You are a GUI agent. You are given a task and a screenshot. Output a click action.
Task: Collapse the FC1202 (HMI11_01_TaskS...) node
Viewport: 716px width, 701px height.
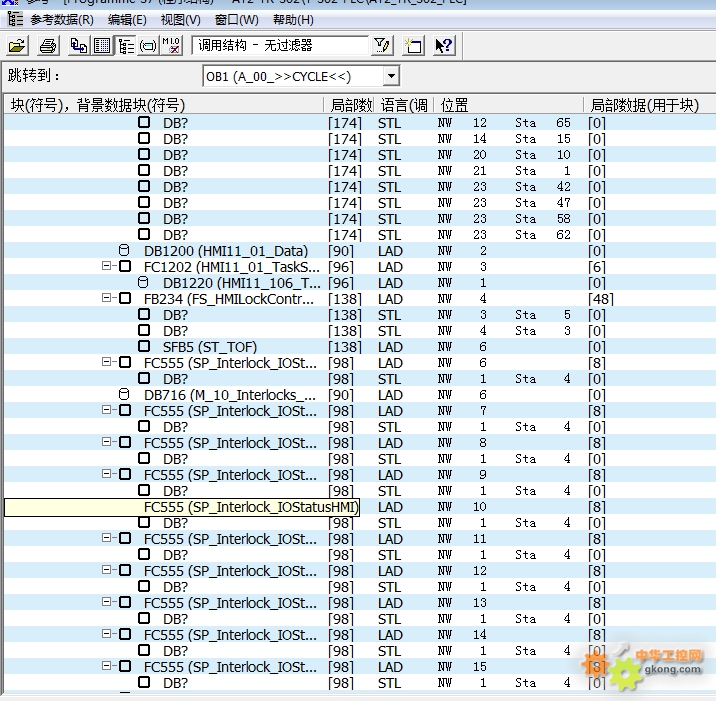pos(106,265)
